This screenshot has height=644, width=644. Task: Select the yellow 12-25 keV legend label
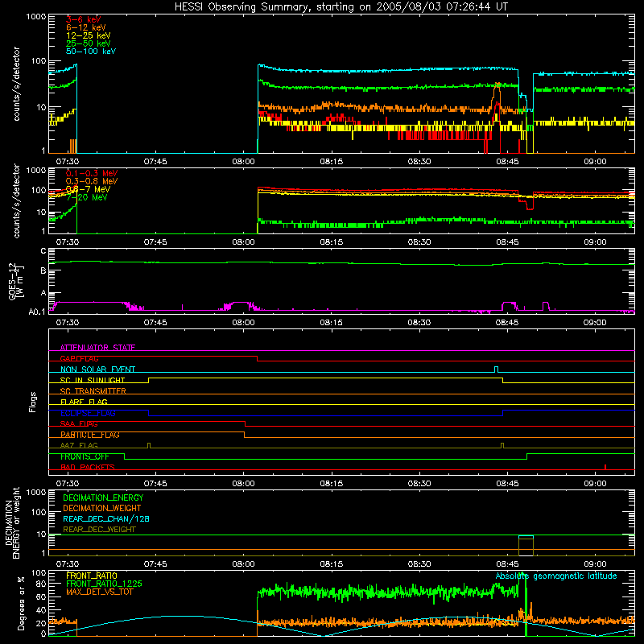pyautogui.click(x=89, y=35)
